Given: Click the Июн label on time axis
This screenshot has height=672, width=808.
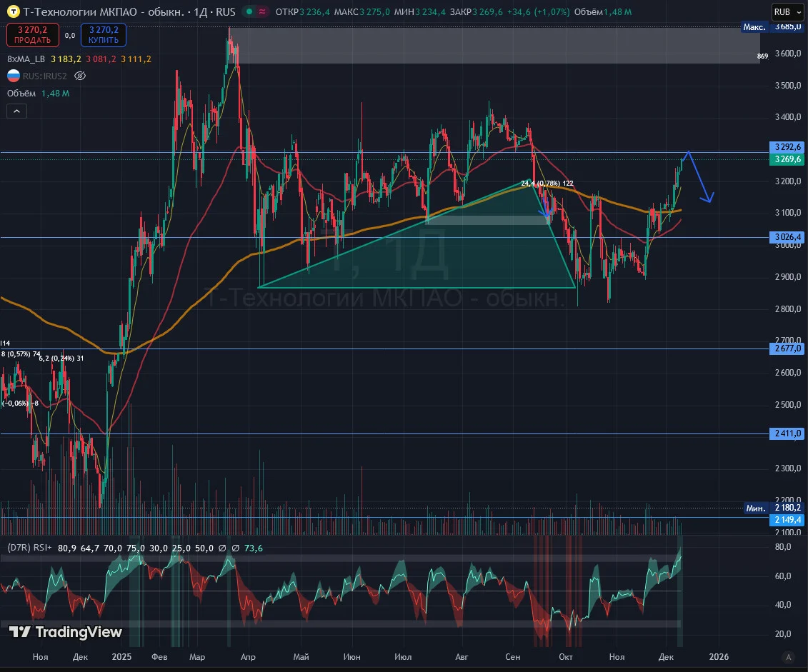Looking at the screenshot, I should (x=352, y=656).
